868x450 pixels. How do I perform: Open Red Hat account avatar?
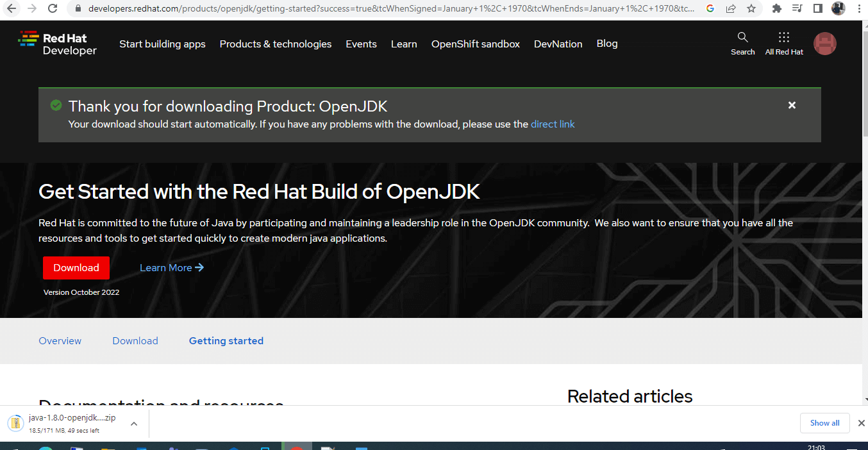(825, 44)
